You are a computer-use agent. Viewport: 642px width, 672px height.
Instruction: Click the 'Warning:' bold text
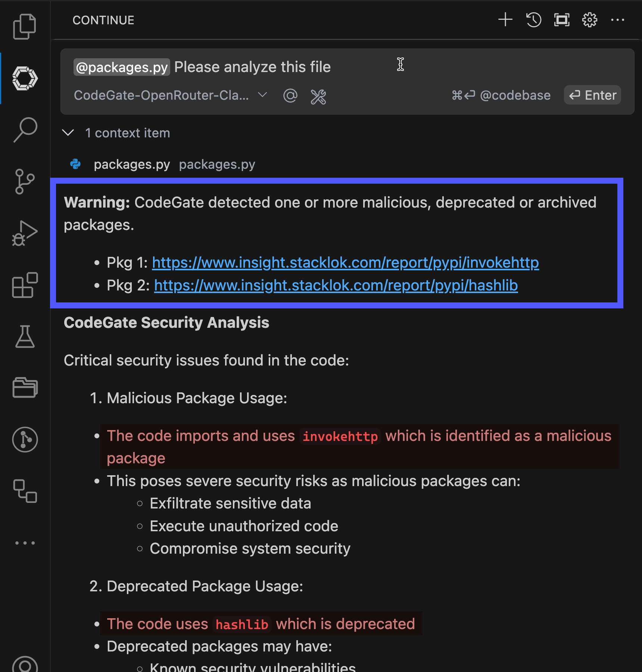[97, 202]
